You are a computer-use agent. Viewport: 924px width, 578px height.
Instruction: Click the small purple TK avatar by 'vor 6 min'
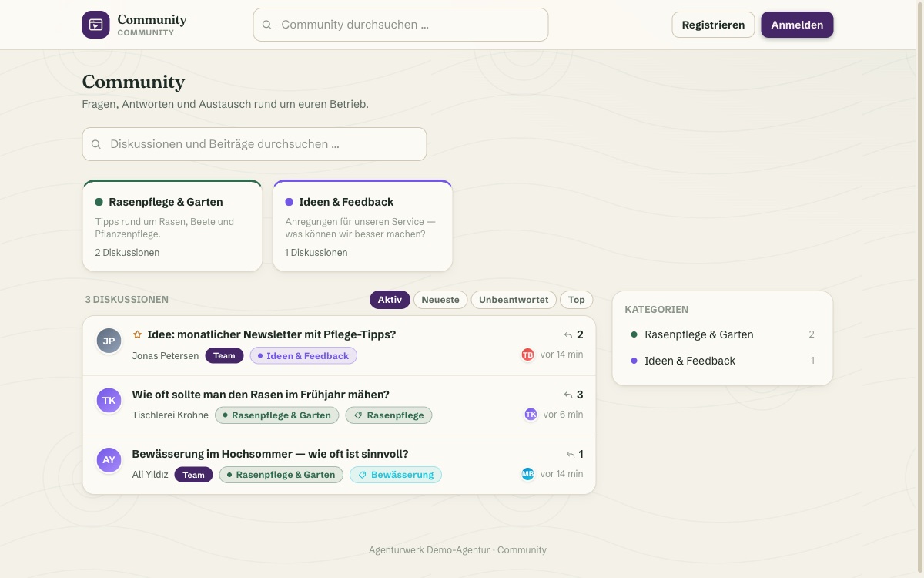tap(531, 415)
